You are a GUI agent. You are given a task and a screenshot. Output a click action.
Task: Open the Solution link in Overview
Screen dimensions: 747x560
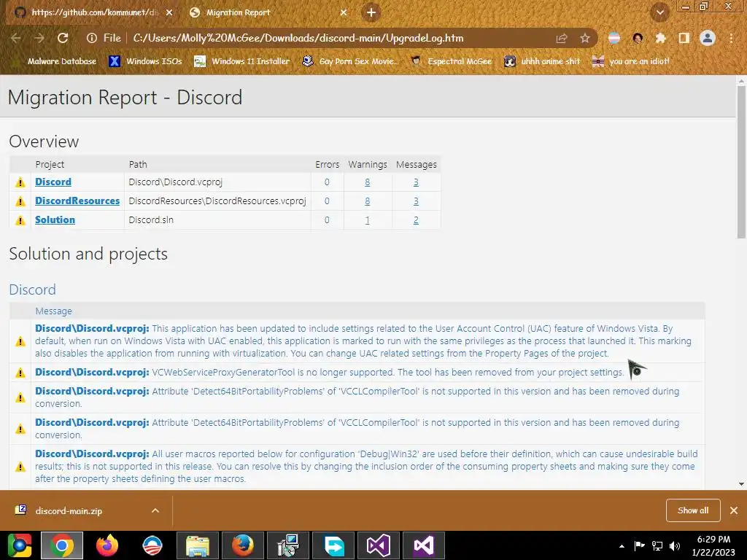click(x=55, y=220)
